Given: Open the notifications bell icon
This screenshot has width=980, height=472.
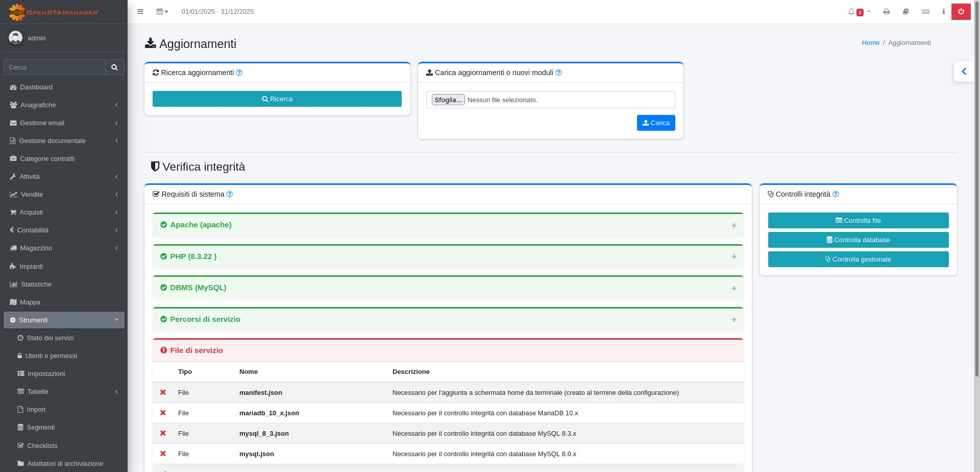Looking at the screenshot, I should [x=851, y=12].
